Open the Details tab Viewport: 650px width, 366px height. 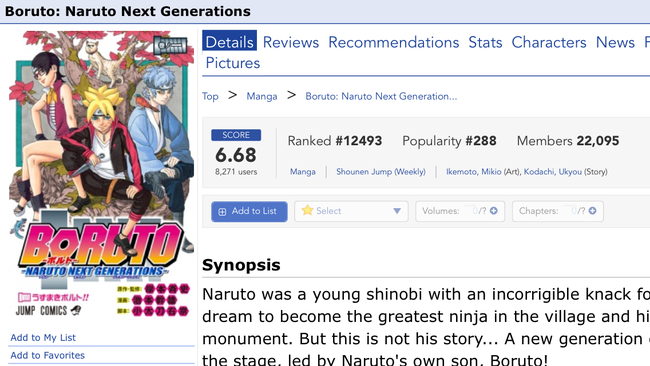tap(229, 42)
